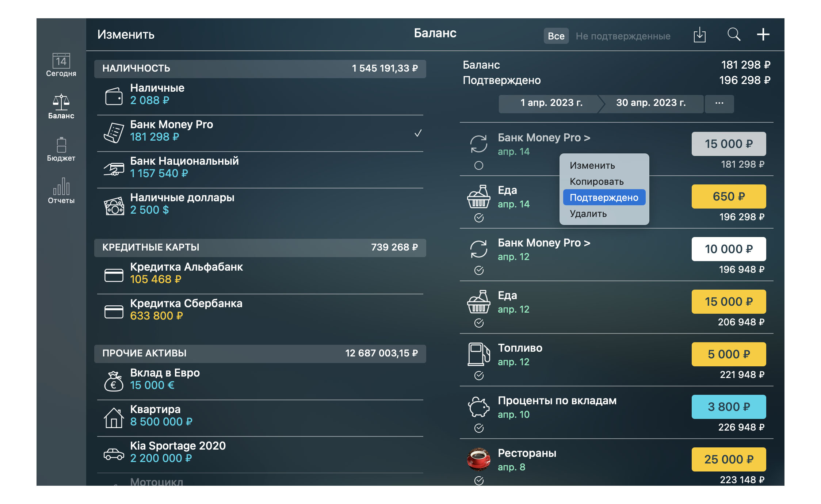Toggle cleared status of Топливо апр. 12
Image resolution: width=821 pixels, height=504 pixels.
(478, 376)
